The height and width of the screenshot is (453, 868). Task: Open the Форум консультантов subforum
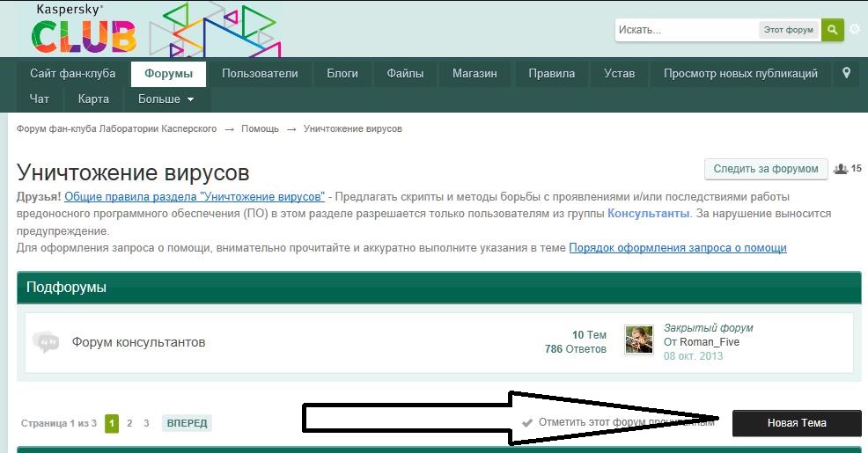pos(138,342)
